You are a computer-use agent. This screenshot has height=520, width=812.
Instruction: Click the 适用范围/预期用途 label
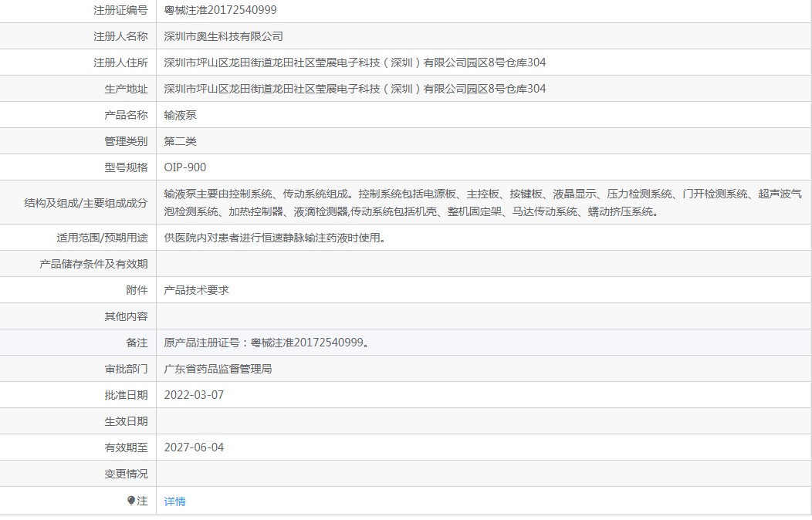tap(102, 238)
